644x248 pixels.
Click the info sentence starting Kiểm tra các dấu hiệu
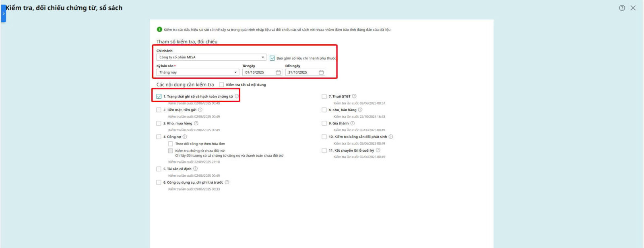[277, 29]
